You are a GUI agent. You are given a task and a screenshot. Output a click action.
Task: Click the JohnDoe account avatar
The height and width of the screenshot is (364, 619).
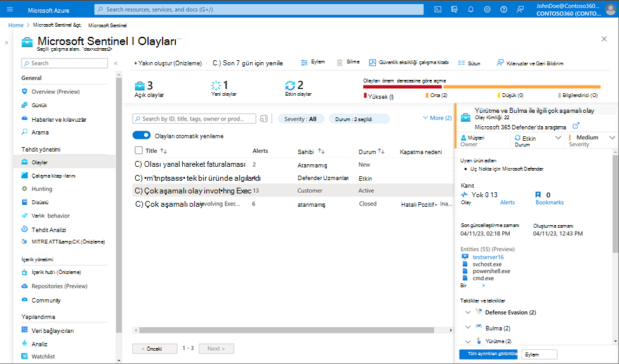(611, 9)
